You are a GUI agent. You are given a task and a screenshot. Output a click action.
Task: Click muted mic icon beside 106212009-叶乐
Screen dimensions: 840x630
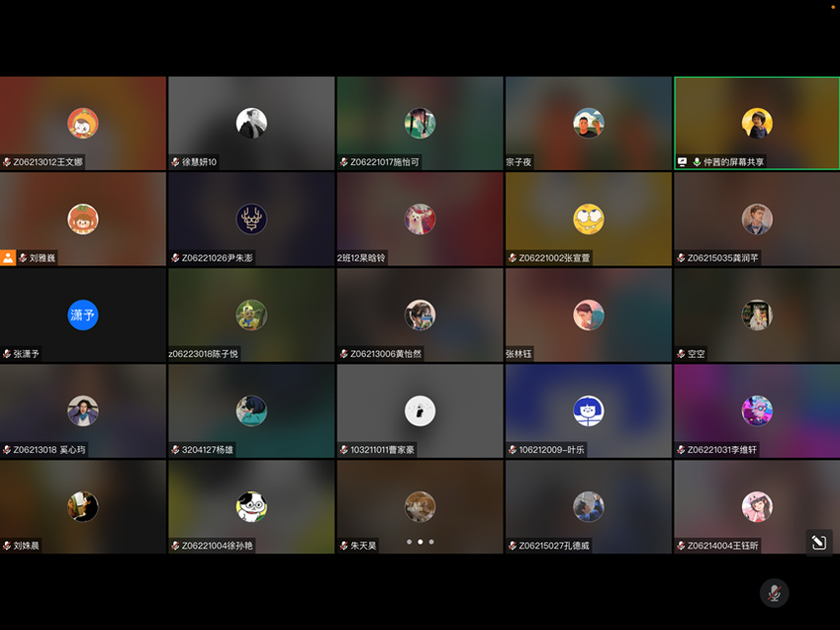[x=513, y=450]
